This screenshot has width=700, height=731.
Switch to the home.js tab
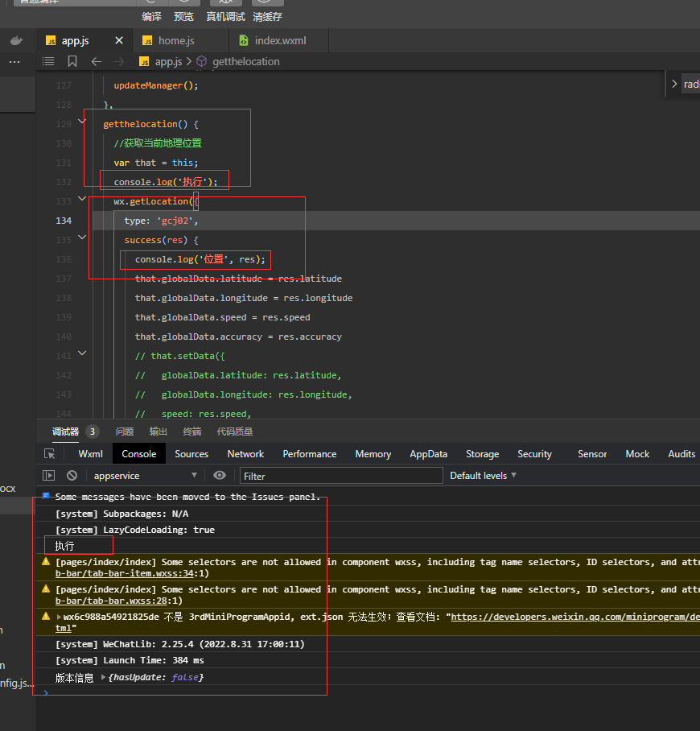point(175,40)
